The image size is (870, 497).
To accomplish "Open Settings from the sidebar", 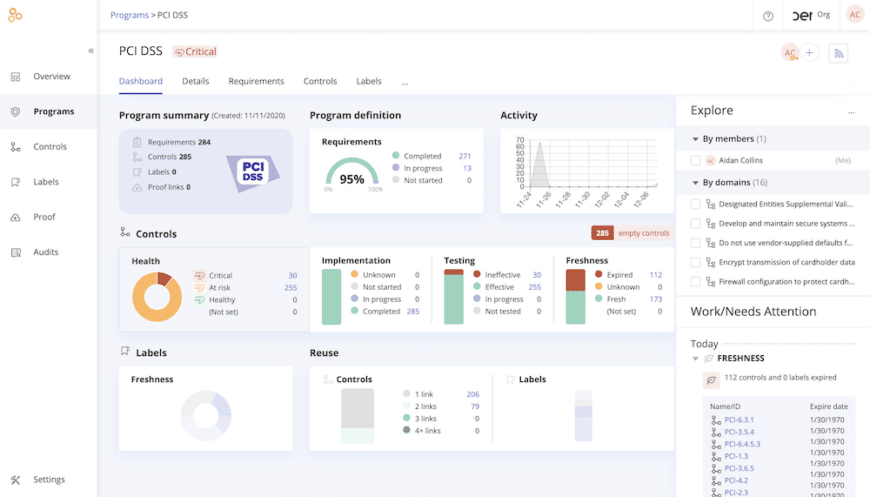I will pyautogui.click(x=15, y=480).
